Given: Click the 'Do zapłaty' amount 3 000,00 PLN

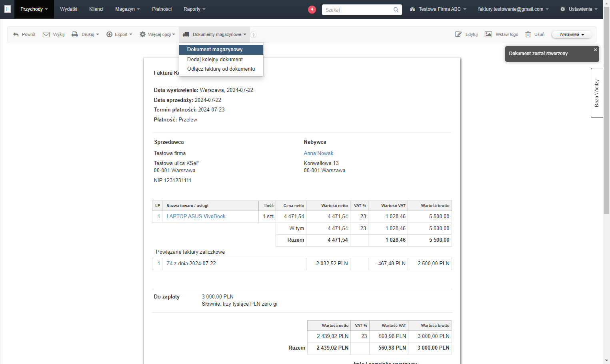Looking at the screenshot, I should pos(218,296).
